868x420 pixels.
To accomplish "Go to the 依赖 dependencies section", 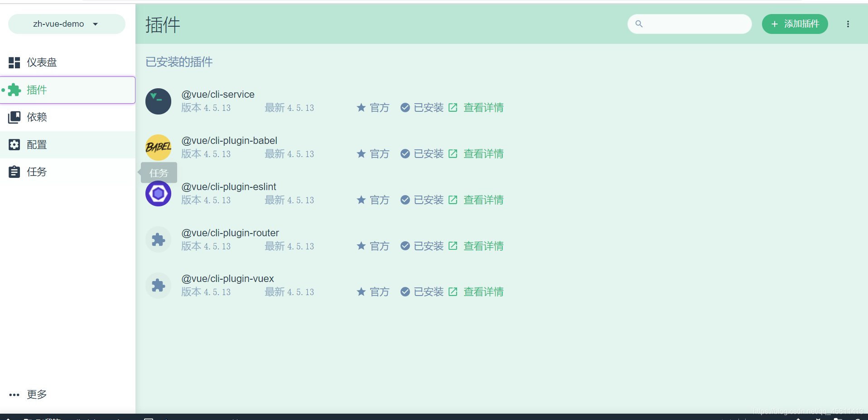I will coord(68,117).
